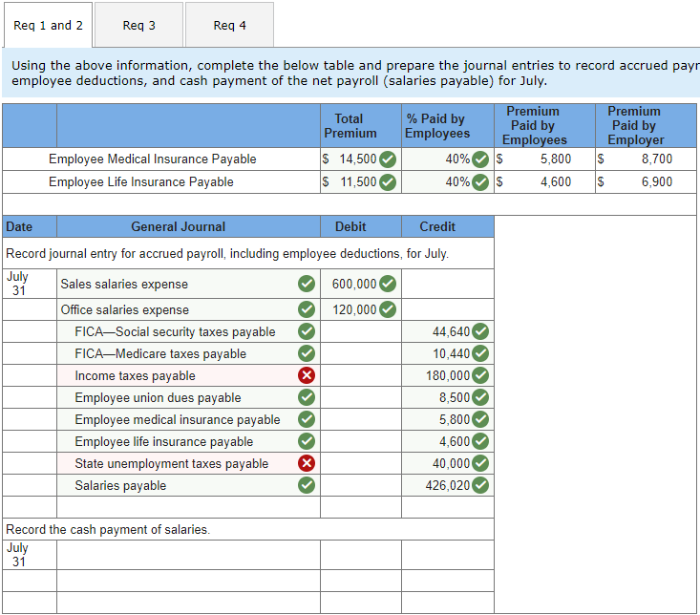The image size is (700, 615).
Task: Click check beside medical insurance 40%
Action: point(480,159)
